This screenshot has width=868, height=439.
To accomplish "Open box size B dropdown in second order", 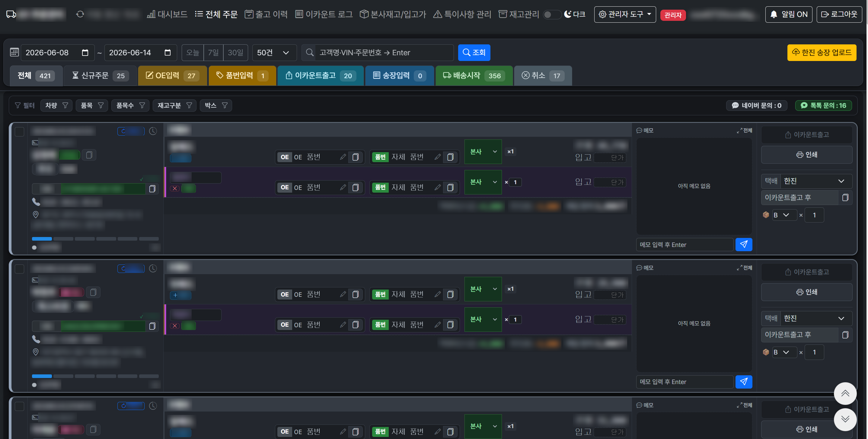I will pos(784,352).
